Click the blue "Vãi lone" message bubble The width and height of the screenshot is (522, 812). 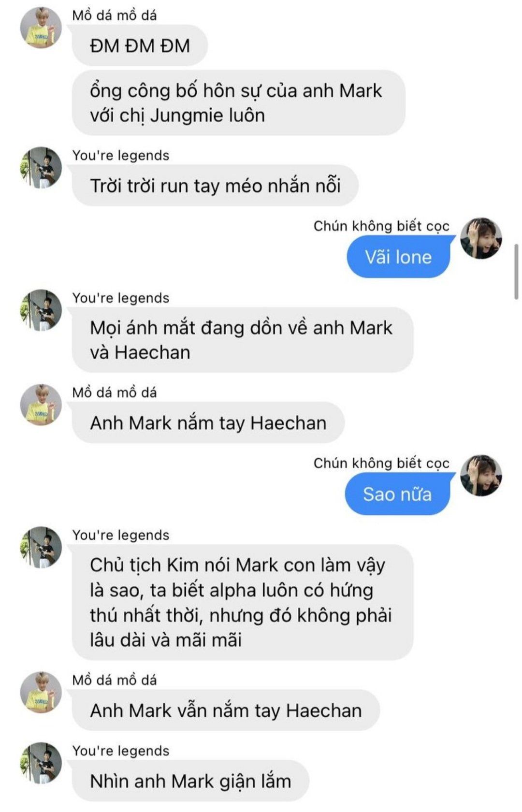pos(398,257)
